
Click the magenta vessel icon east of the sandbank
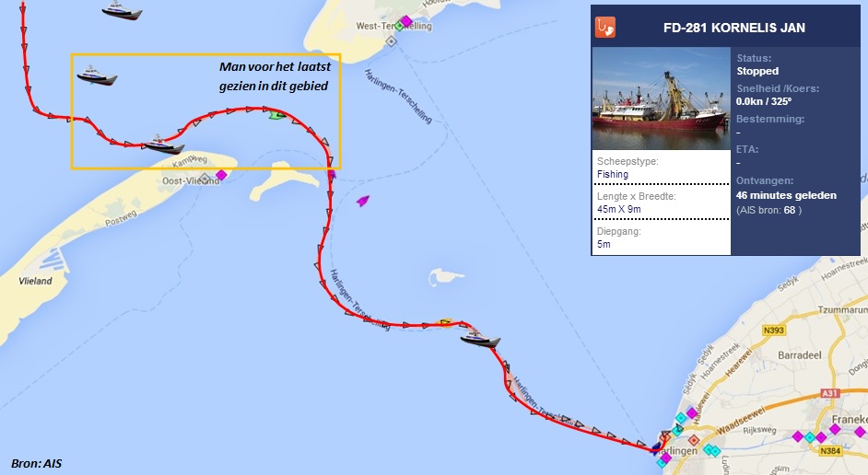pos(363,200)
